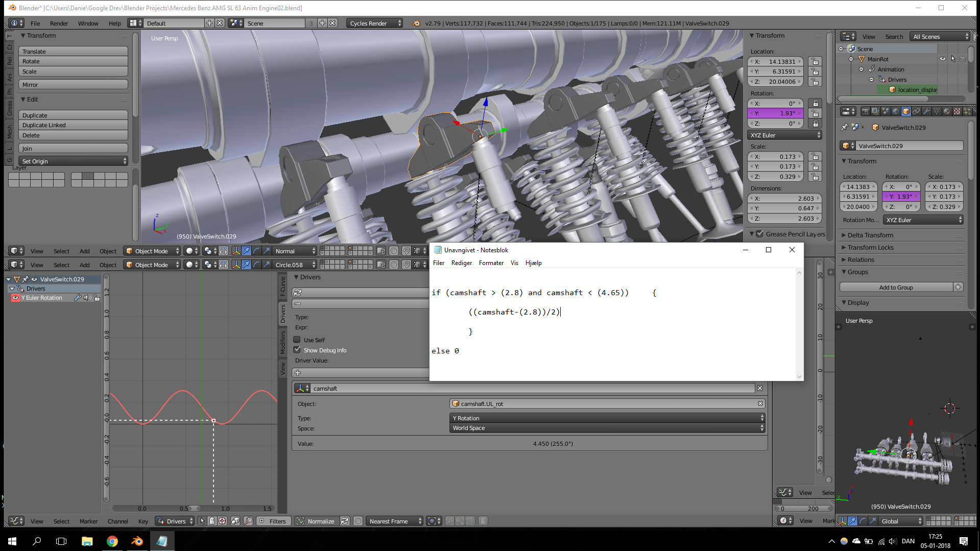Screen dimensions: 980x551
Task: Open the Rediger menu in Notesblok
Action: click(461, 263)
